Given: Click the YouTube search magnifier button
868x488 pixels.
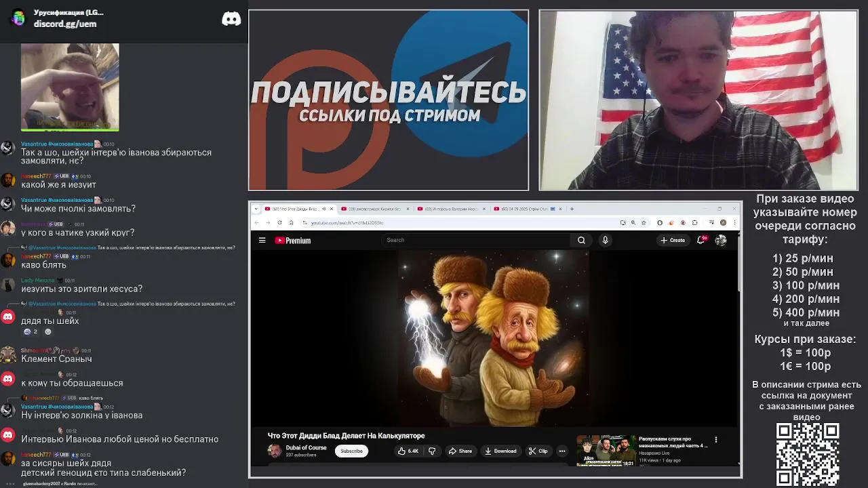Looking at the screenshot, I should (x=581, y=240).
